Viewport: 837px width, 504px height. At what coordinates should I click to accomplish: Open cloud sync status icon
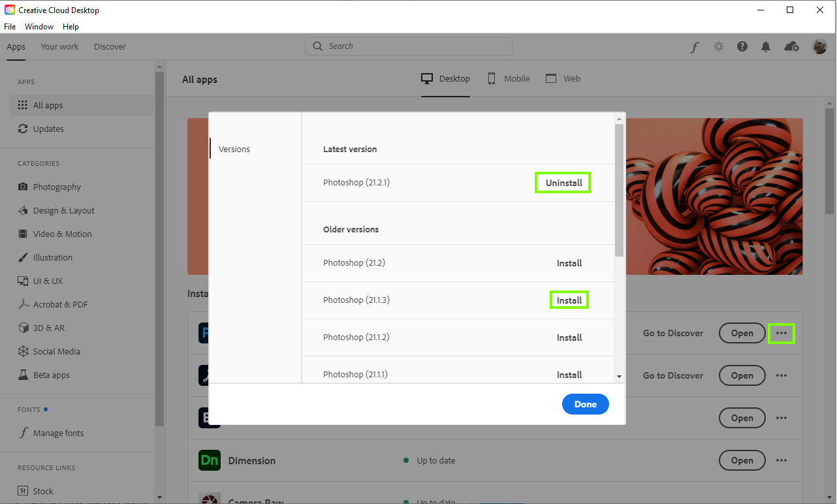coord(791,47)
